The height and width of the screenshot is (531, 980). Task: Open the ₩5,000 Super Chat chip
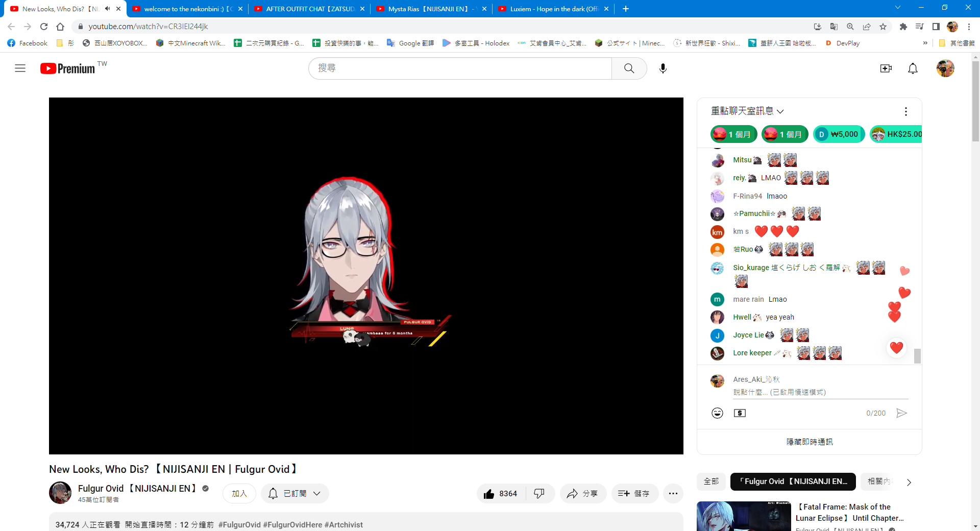(839, 134)
